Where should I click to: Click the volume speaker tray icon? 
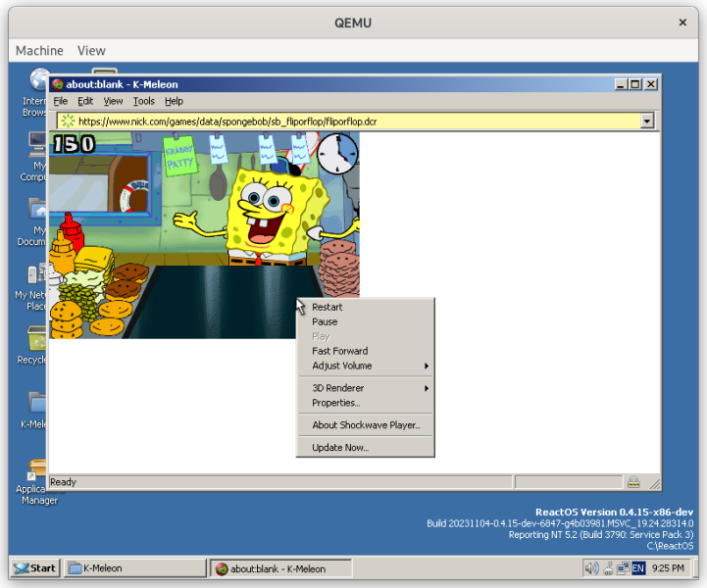[x=591, y=568]
